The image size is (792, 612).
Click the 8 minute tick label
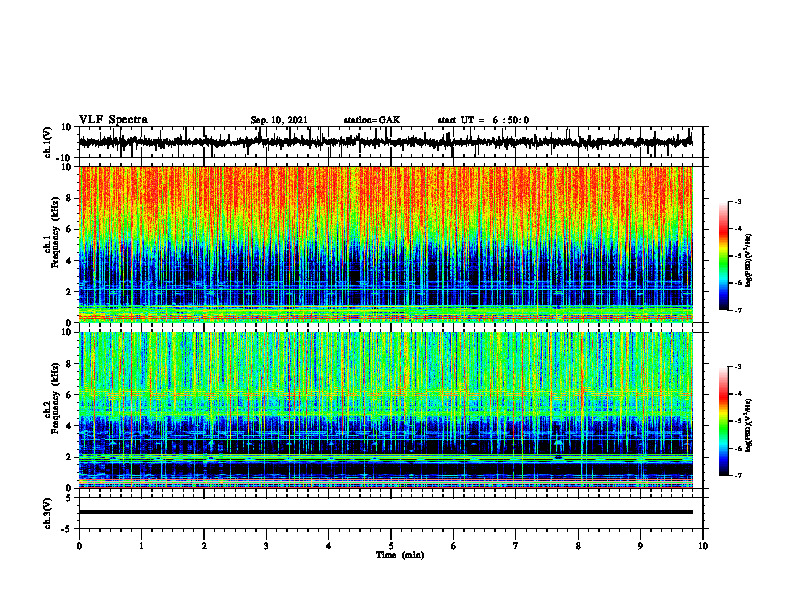[x=578, y=546]
